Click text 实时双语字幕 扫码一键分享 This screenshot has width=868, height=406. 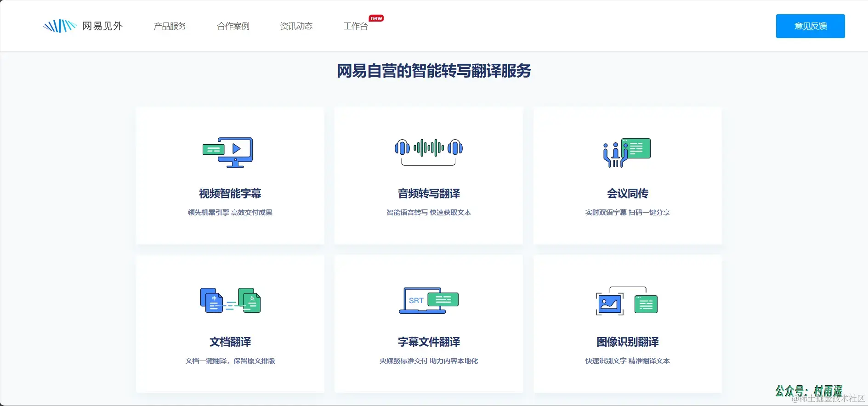point(627,213)
